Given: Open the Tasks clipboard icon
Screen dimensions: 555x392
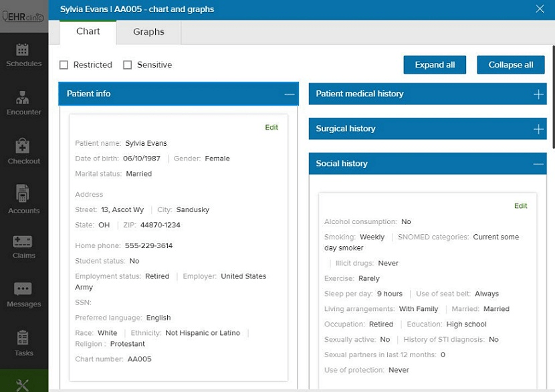Looking at the screenshot, I should 23,337.
